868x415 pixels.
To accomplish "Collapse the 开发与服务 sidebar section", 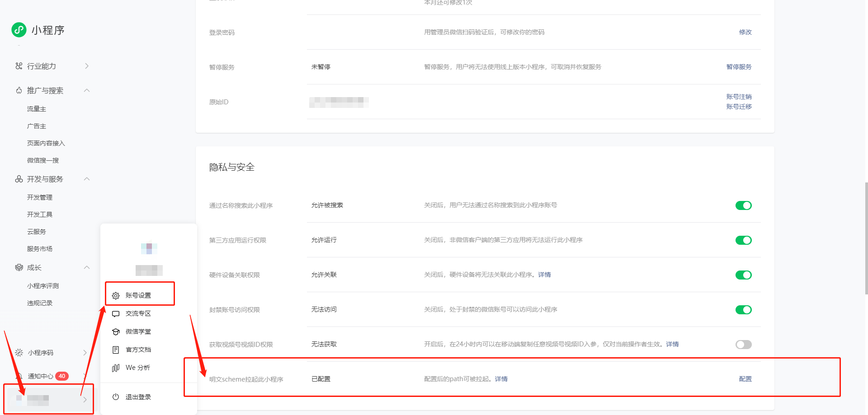I will (x=87, y=179).
